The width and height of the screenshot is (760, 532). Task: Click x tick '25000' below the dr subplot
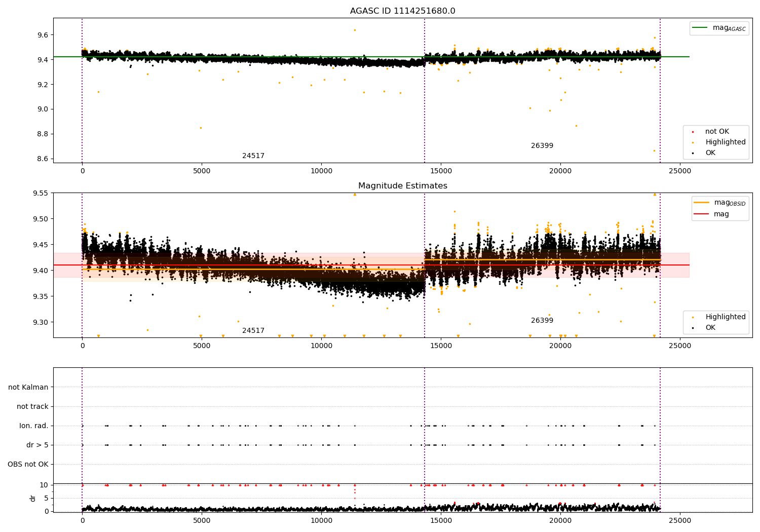pos(679,521)
